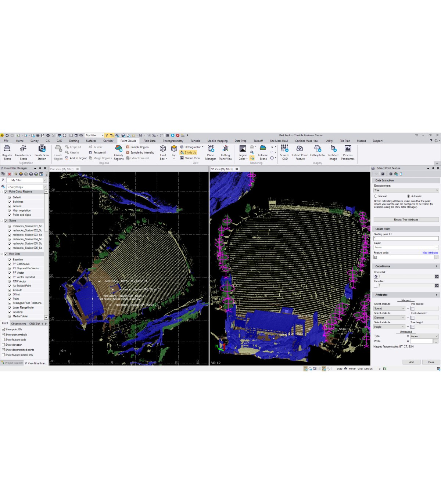Viewport: 441px width, 504px height.
Task: Launch Create Scan Station
Action: [x=42, y=152]
